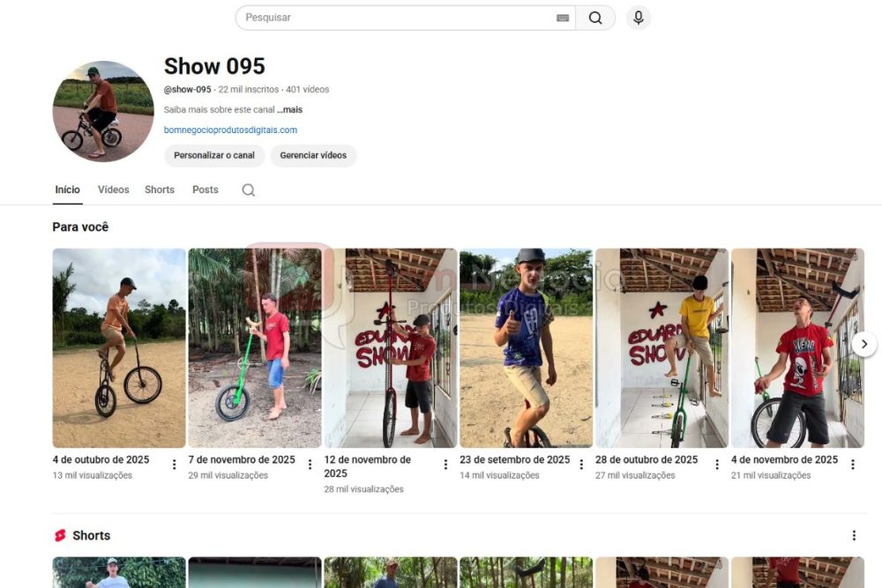This screenshot has width=882, height=588.
Task: Open the 4 de novembro video thumbnail
Action: [x=796, y=348]
